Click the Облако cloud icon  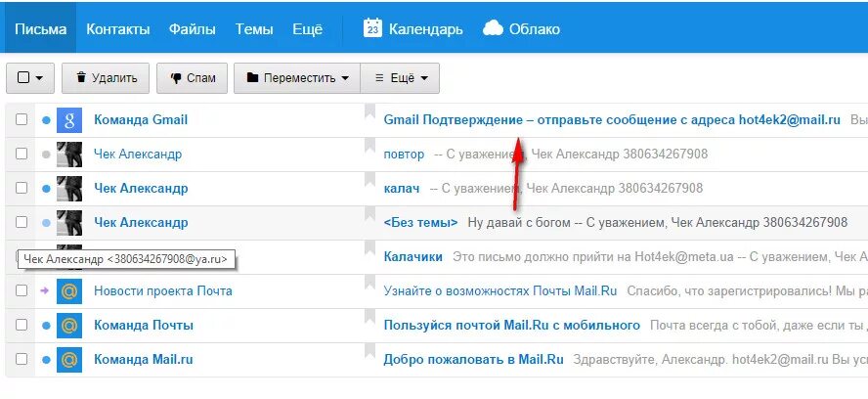point(493,28)
